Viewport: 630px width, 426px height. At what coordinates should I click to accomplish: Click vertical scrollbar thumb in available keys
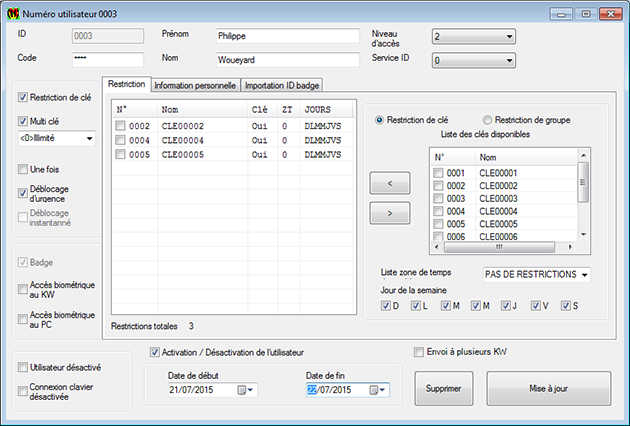coord(583,182)
